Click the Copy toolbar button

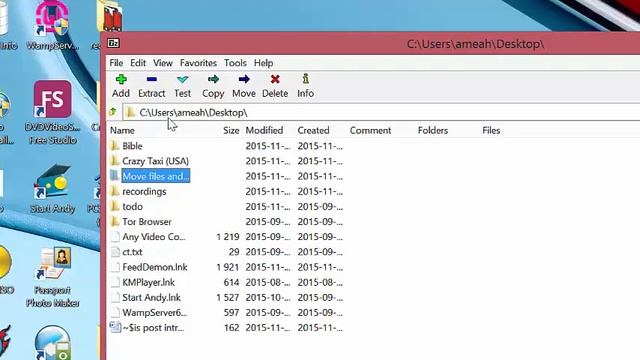(x=213, y=86)
